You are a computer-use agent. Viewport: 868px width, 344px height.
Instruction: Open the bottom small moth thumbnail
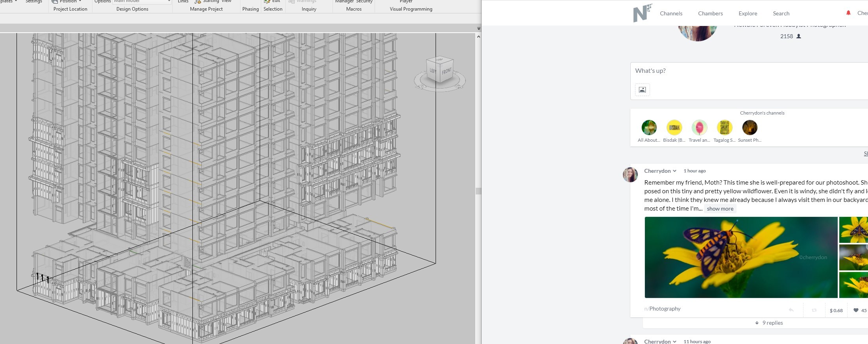(853, 285)
